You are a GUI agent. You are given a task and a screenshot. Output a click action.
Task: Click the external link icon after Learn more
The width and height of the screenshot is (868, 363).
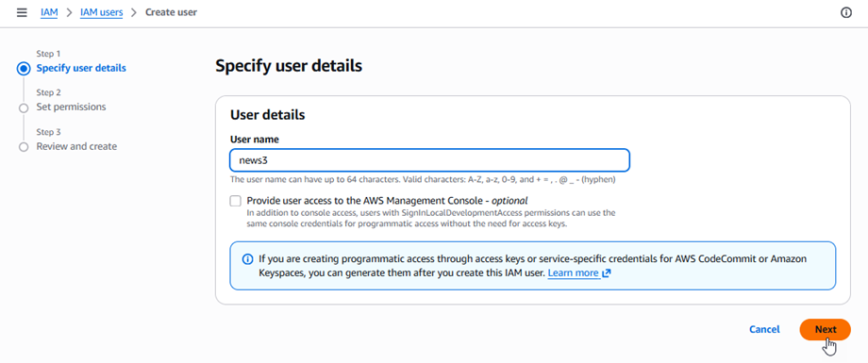pyautogui.click(x=606, y=273)
